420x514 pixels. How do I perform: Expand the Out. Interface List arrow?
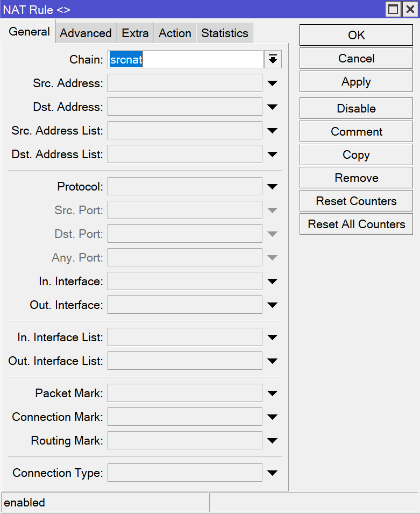(272, 361)
